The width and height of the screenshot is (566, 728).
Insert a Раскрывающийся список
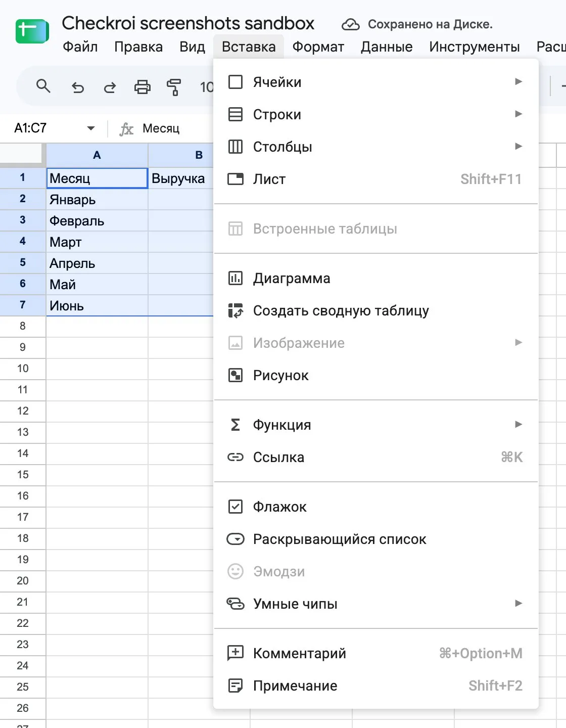click(376, 539)
